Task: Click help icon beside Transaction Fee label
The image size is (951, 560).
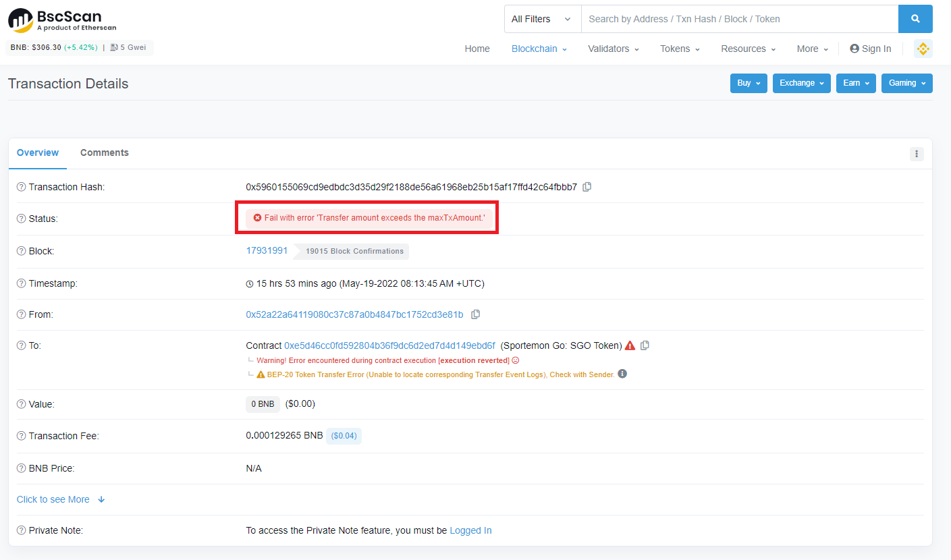Action: pos(21,436)
